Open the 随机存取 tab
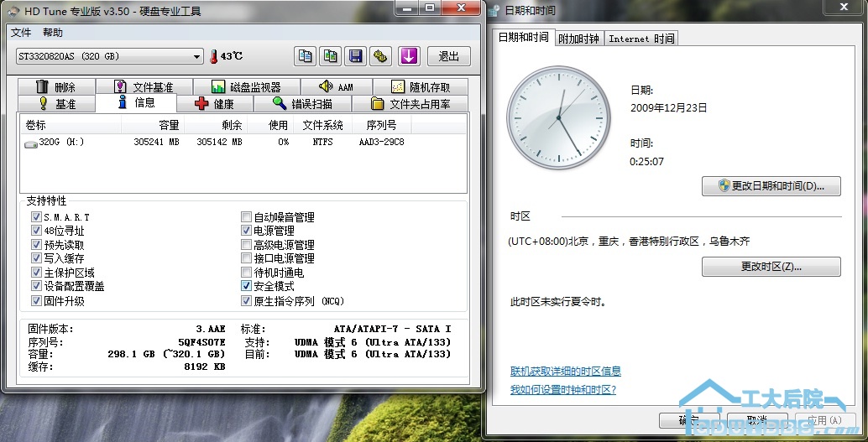 [x=421, y=87]
